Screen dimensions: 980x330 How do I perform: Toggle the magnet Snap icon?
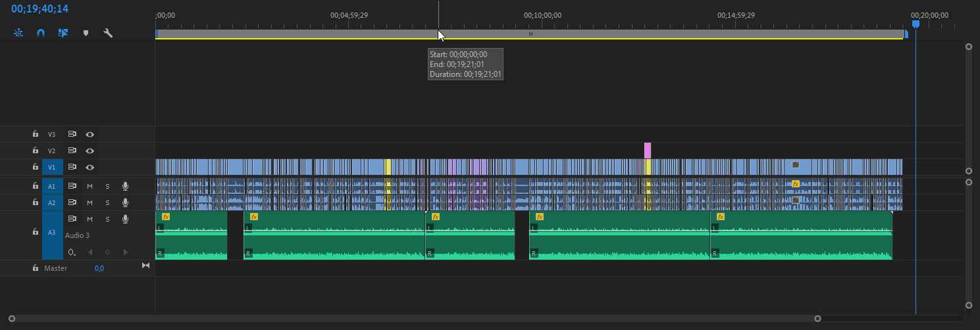(41, 32)
